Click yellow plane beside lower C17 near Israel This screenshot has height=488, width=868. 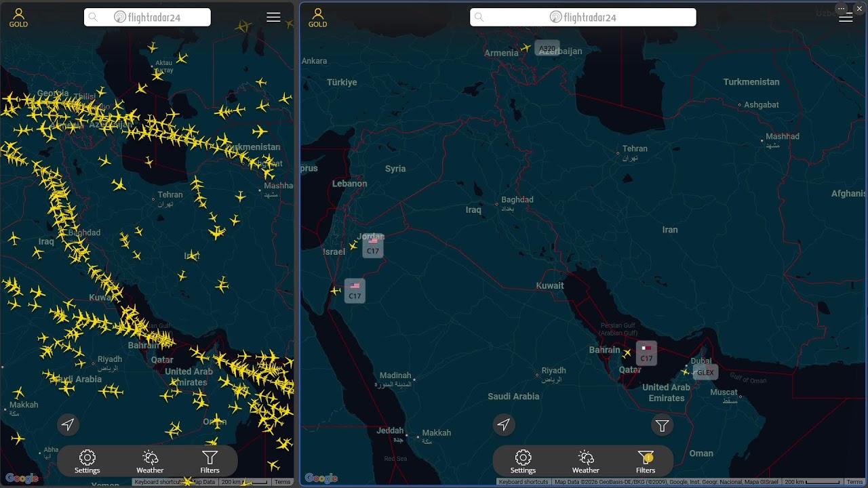pos(336,291)
